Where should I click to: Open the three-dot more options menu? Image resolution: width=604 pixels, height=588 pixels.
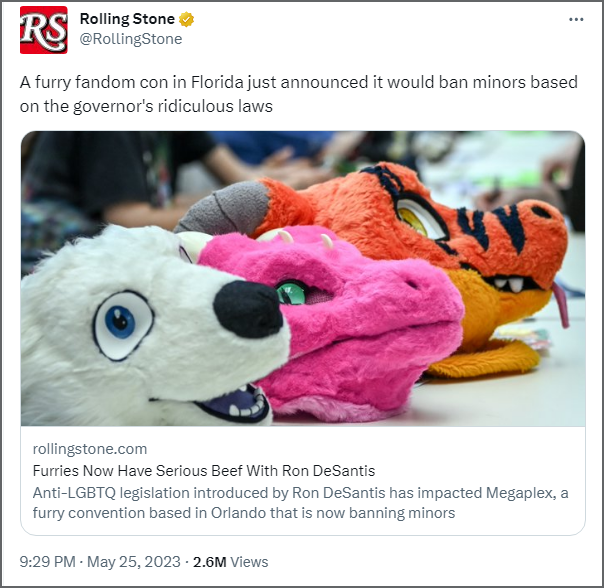tap(576, 19)
